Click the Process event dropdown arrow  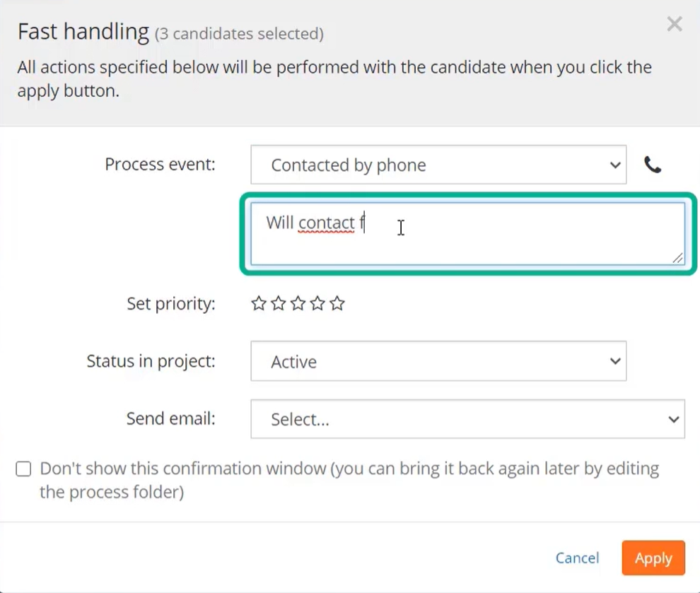pyautogui.click(x=615, y=165)
